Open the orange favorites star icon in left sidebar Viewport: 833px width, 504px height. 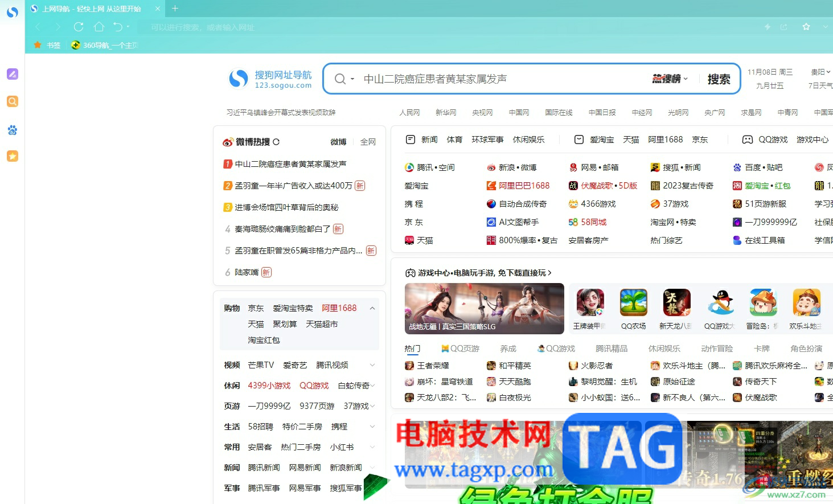[x=12, y=156]
